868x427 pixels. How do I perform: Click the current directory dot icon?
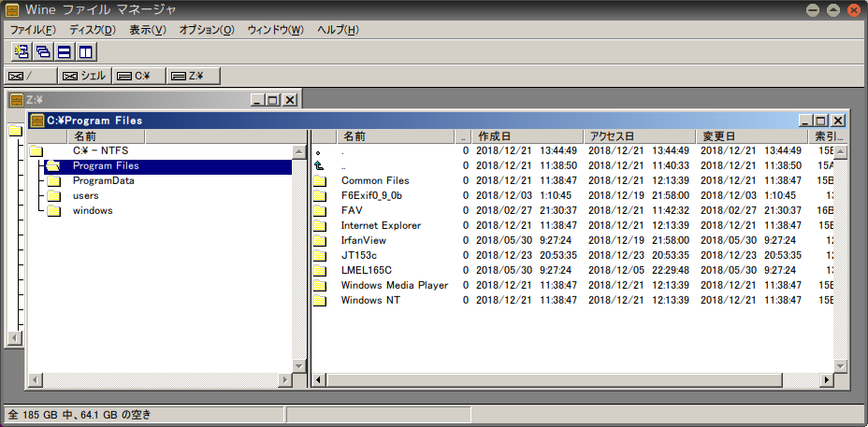click(318, 152)
